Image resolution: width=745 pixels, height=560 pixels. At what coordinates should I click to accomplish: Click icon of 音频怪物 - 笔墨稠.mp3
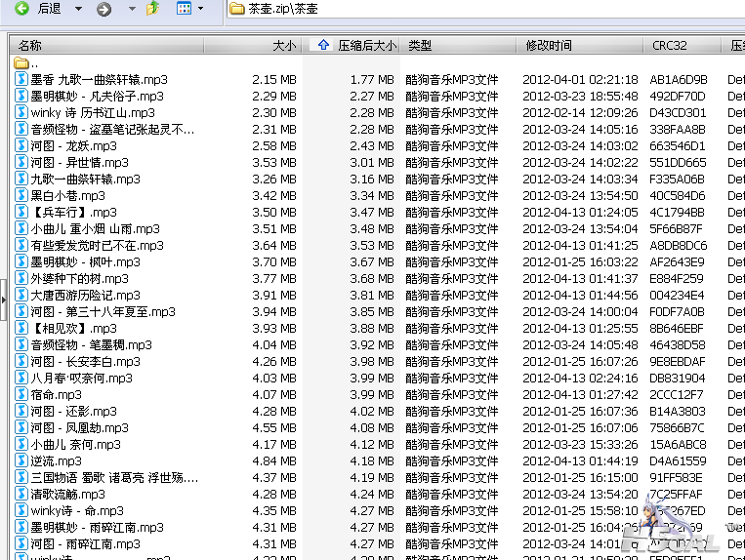tap(21, 345)
